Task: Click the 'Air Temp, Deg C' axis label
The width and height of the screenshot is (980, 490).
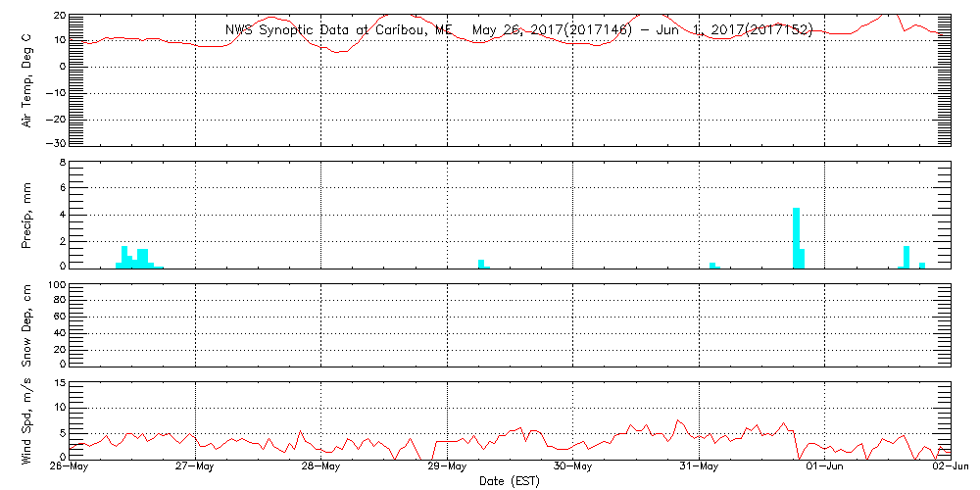Action: point(26,80)
